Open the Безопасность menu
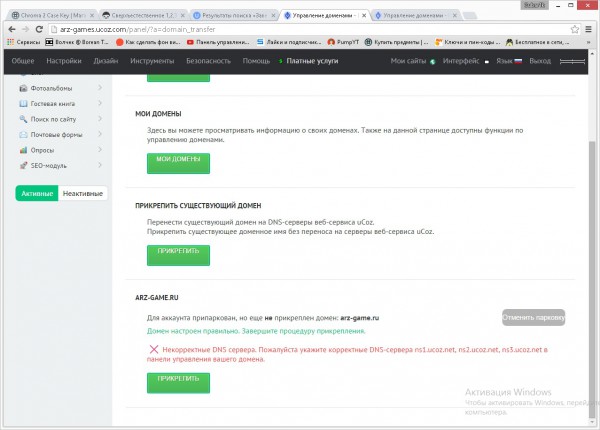 point(209,61)
